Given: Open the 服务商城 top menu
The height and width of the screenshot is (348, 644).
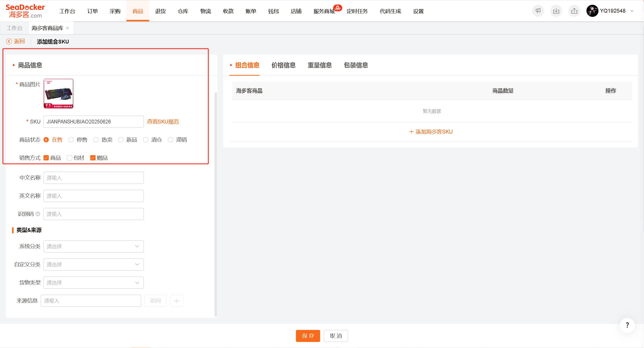Looking at the screenshot, I should coord(324,11).
